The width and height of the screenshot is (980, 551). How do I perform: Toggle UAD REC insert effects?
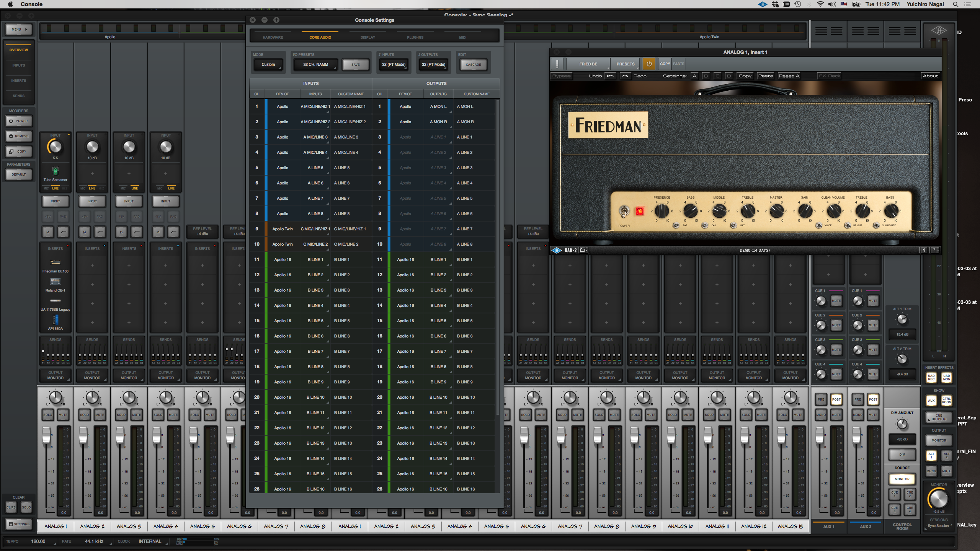[x=931, y=377]
